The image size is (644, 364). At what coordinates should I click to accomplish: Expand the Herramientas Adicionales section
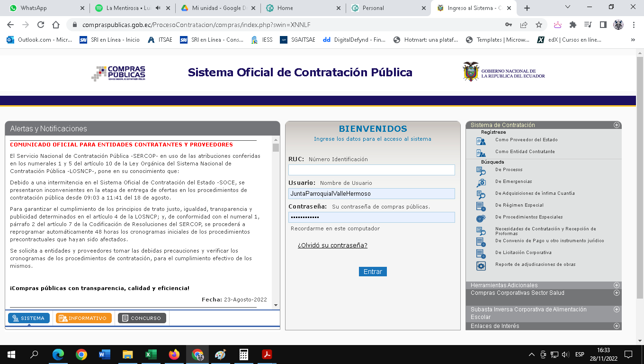click(617, 285)
